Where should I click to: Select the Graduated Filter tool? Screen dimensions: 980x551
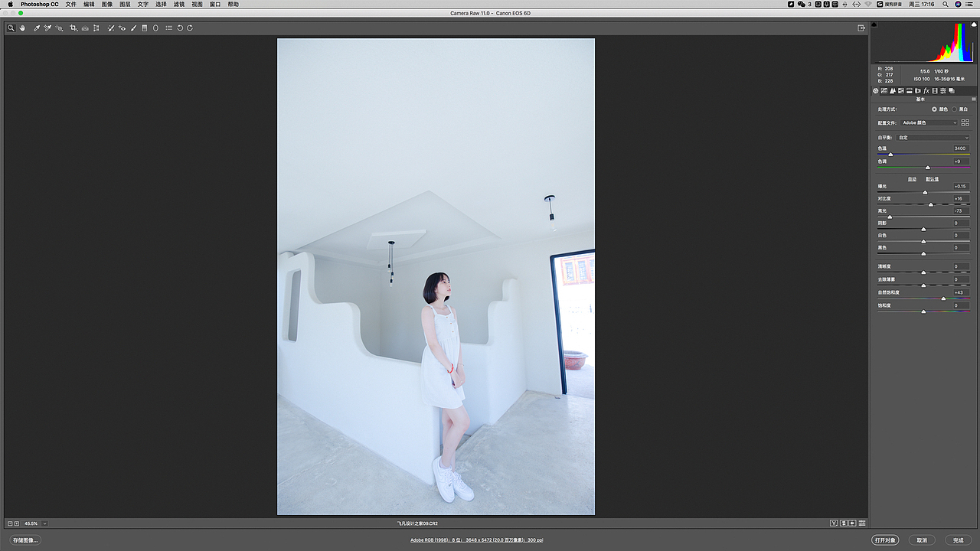(145, 28)
